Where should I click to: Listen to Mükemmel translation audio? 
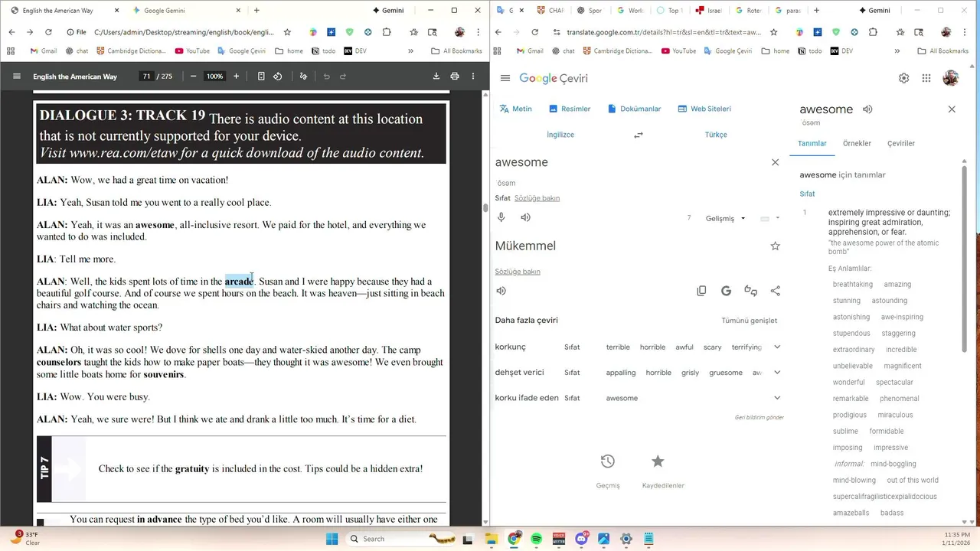point(501,291)
